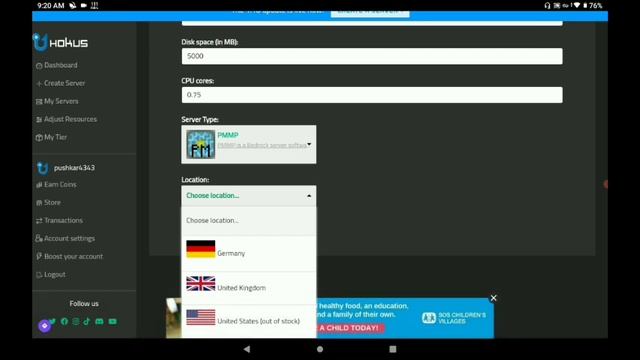Open the Facebook follow icon
The width and height of the screenshot is (640, 360).
(64, 321)
